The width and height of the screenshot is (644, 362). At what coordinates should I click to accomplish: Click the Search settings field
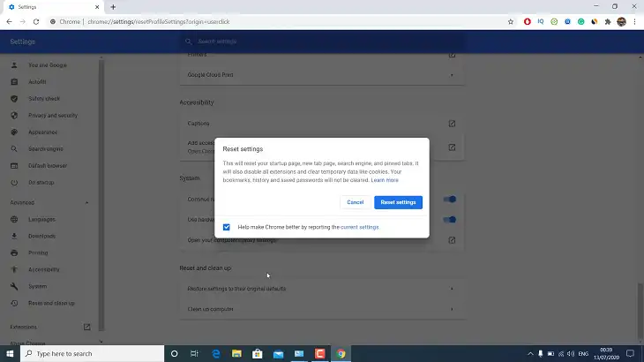322,41
